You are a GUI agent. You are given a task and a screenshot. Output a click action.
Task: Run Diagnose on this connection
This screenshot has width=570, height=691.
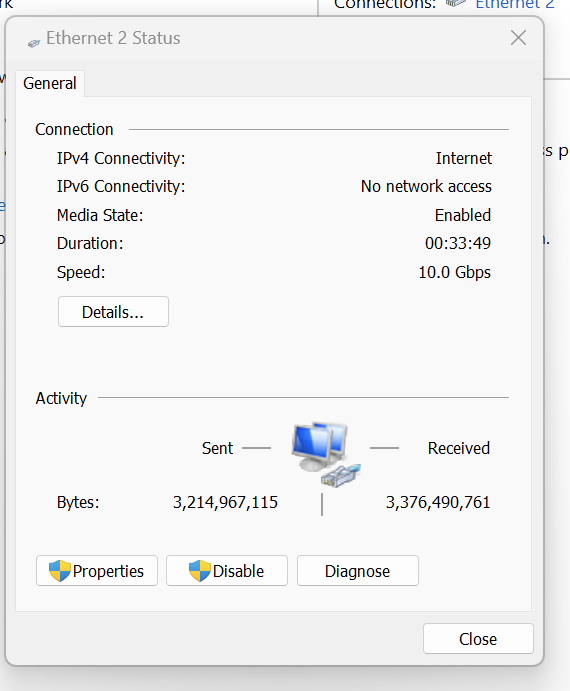point(358,571)
